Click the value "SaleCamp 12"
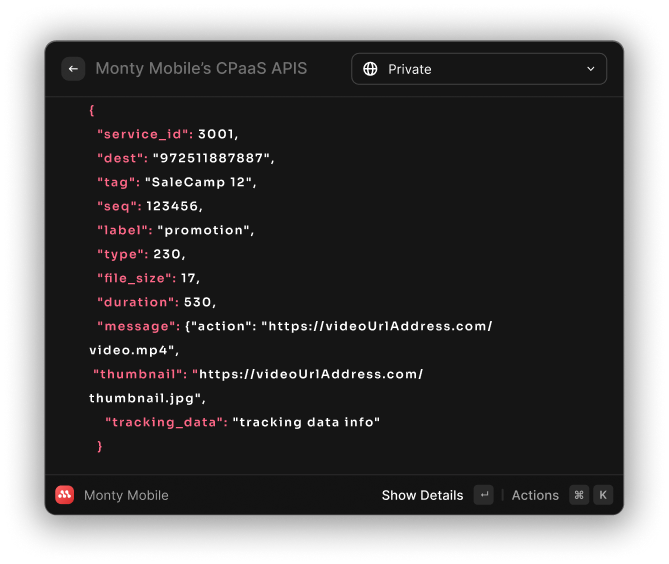The width and height of the screenshot is (669, 564). coord(198,182)
